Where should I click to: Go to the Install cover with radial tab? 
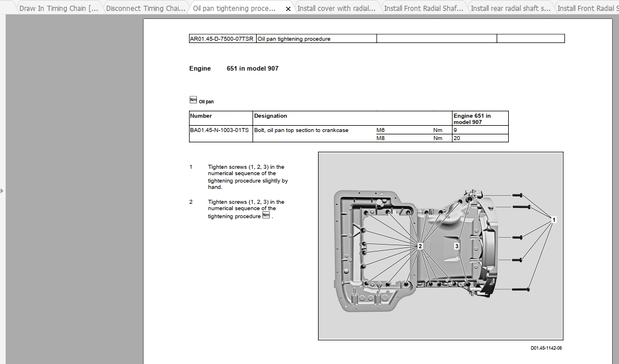(336, 8)
